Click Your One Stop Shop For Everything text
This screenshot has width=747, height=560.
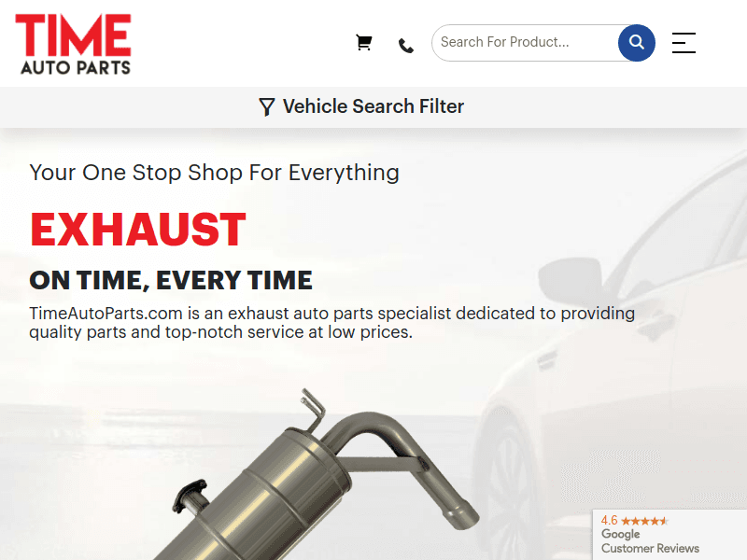coord(215,173)
